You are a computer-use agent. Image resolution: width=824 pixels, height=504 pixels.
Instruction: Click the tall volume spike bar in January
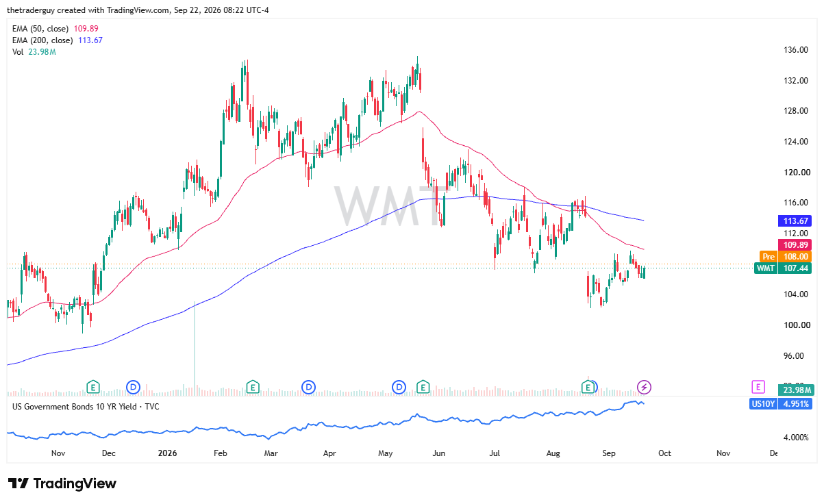click(195, 349)
